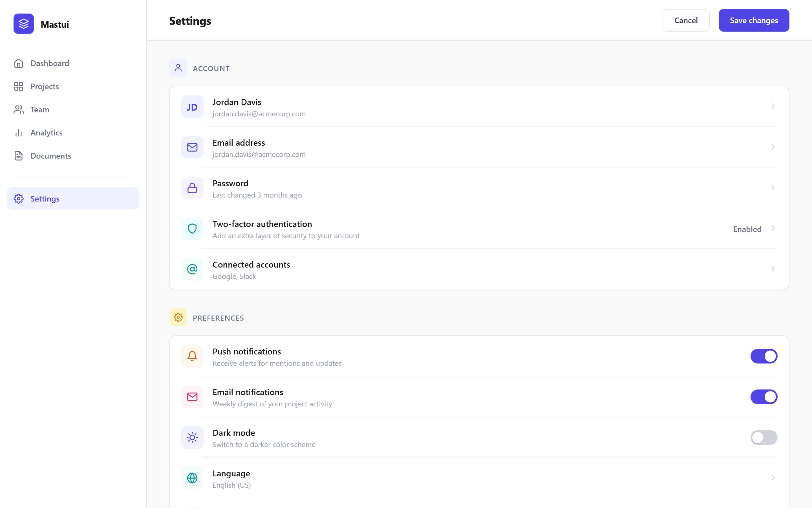Screen dimensions: 812x508
Task: Click the pink envelope icon for Email notifications
Action: point(192,397)
